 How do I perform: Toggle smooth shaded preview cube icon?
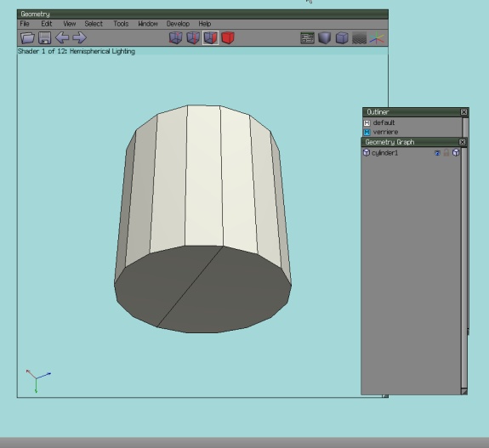[324, 38]
